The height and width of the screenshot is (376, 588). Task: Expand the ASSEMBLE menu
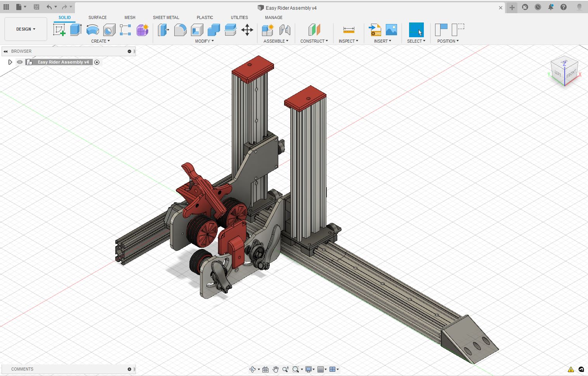point(276,41)
